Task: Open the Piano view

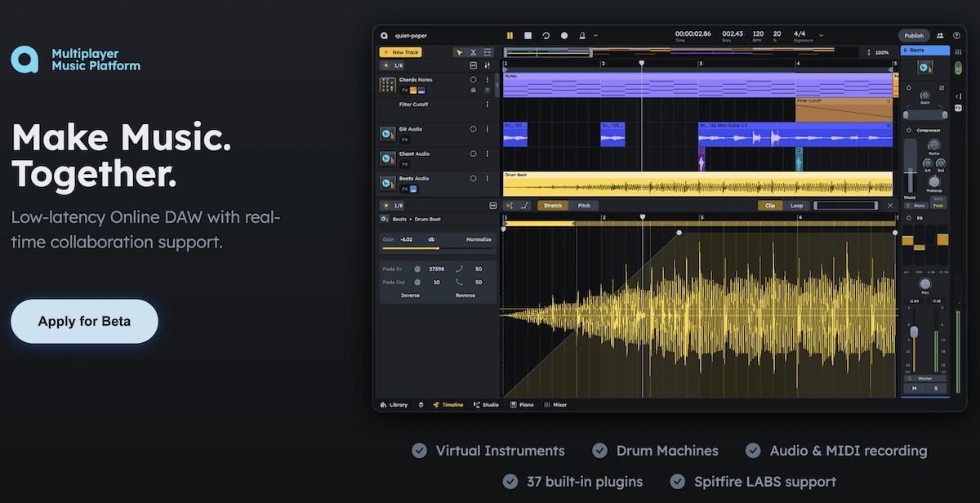Action: coord(523,404)
